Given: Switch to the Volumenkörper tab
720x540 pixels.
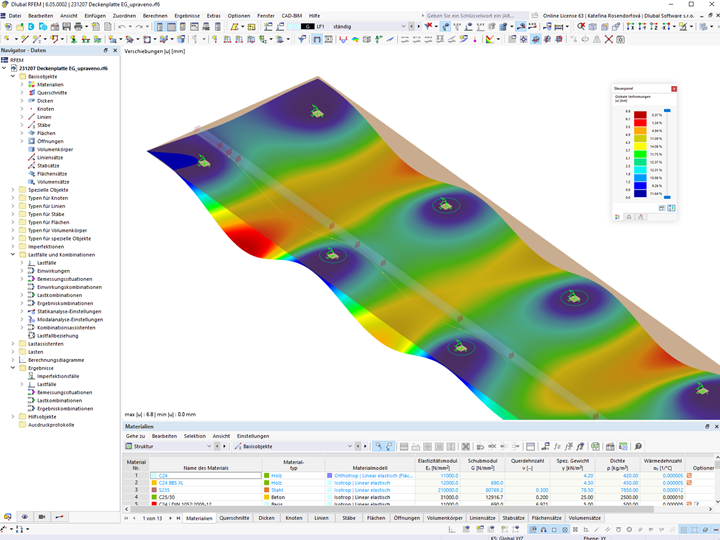Looking at the screenshot, I should point(444,518).
